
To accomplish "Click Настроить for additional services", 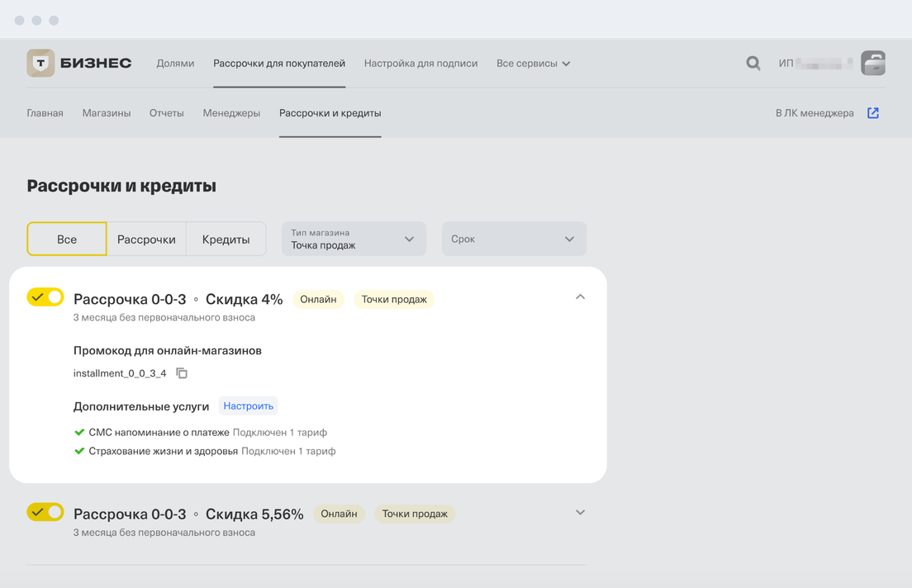I will pyautogui.click(x=248, y=406).
